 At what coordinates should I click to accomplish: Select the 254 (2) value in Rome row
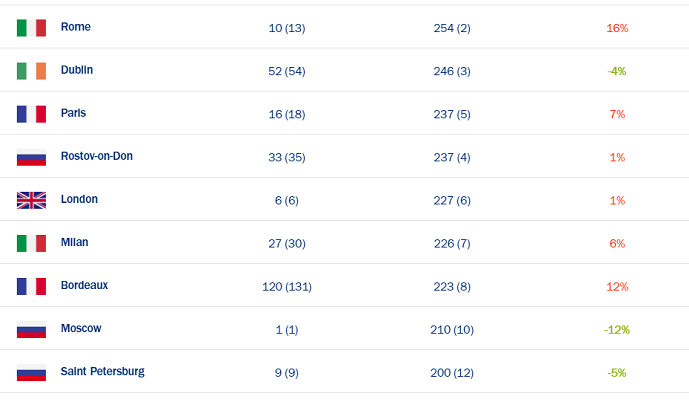click(452, 28)
